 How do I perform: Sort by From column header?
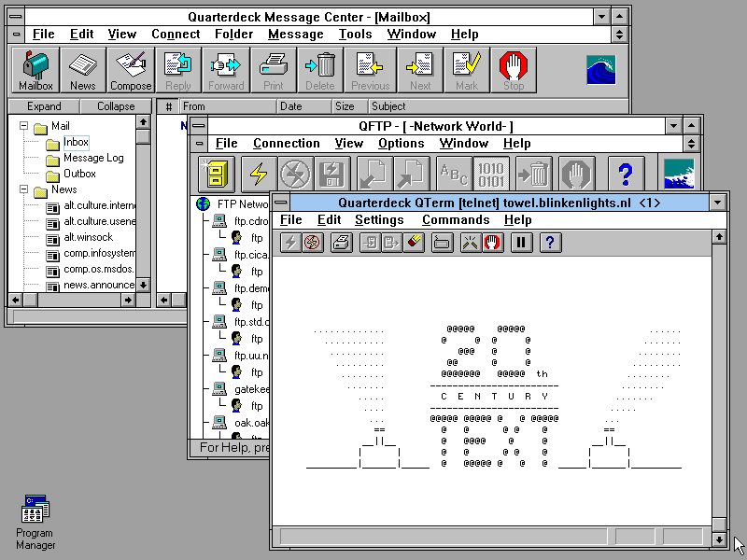[228, 106]
